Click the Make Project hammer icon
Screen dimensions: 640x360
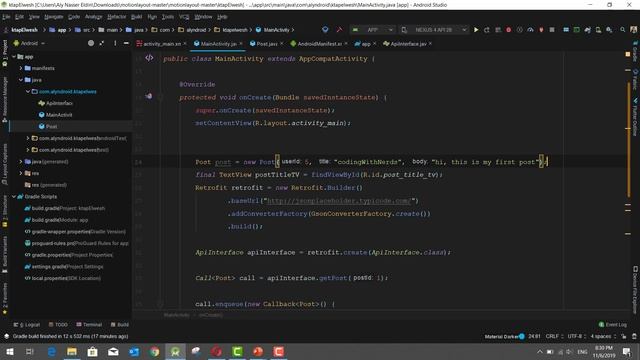(x=339, y=30)
